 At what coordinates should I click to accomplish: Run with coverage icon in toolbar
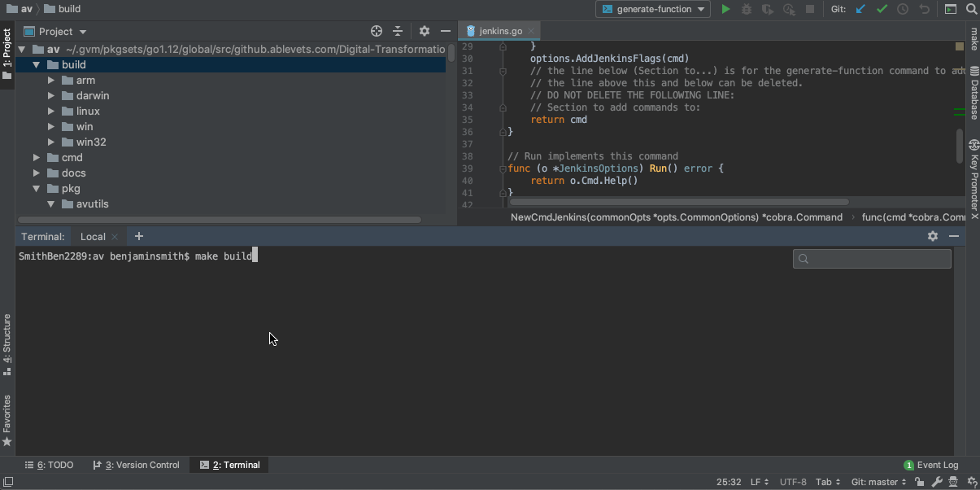(768, 9)
